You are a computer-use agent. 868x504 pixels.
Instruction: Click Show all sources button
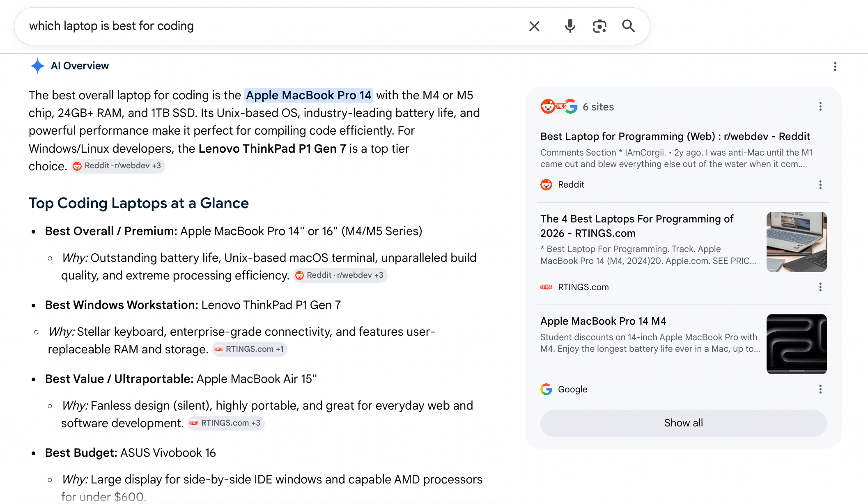point(683,423)
